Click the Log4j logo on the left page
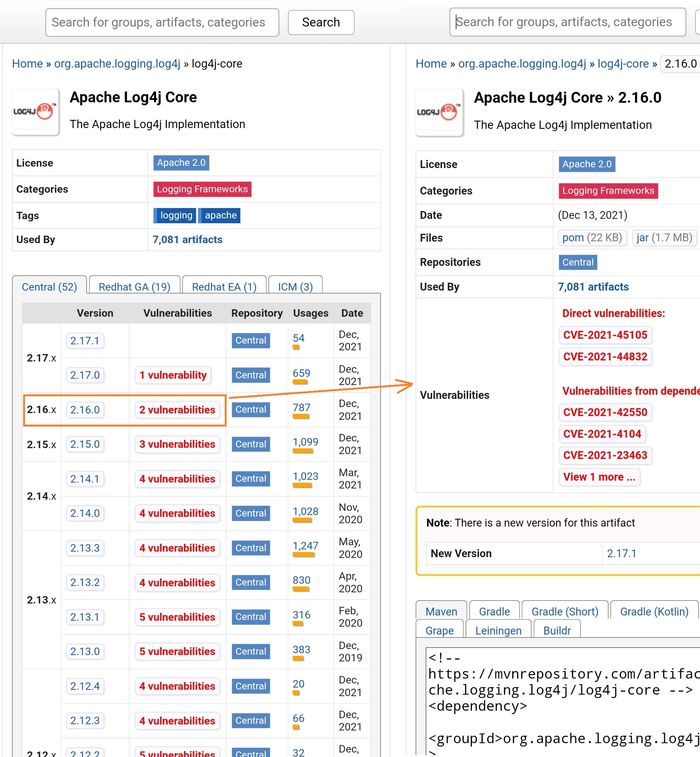The image size is (700, 757). [35, 112]
